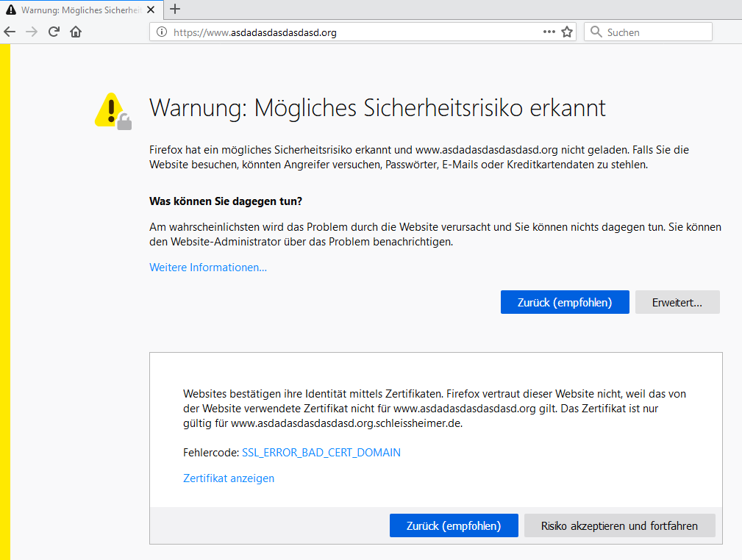Image resolution: width=742 pixels, height=560 pixels.
Task: Click the SSL_ERROR_BAD_CERT_DOMAIN error code link
Action: pyautogui.click(x=321, y=453)
